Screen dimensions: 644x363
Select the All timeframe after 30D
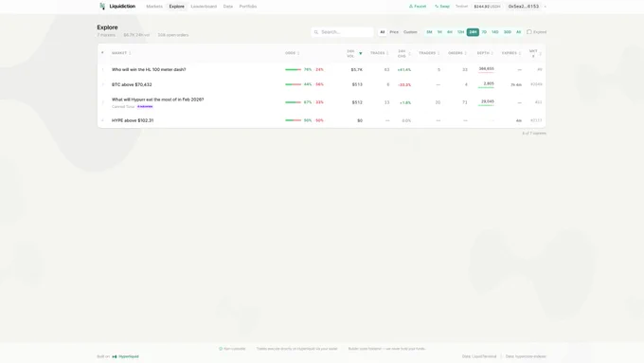[x=518, y=32]
